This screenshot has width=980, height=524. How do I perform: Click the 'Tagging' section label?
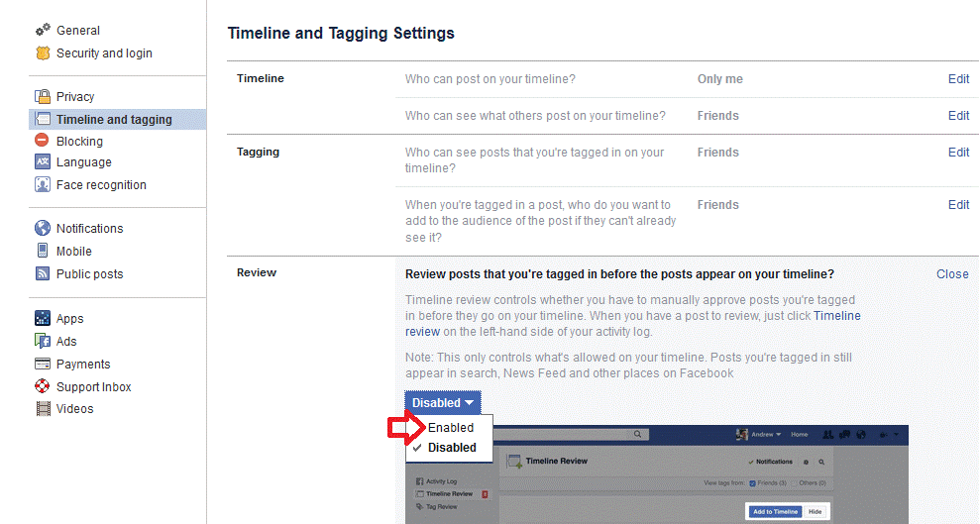pyautogui.click(x=258, y=152)
